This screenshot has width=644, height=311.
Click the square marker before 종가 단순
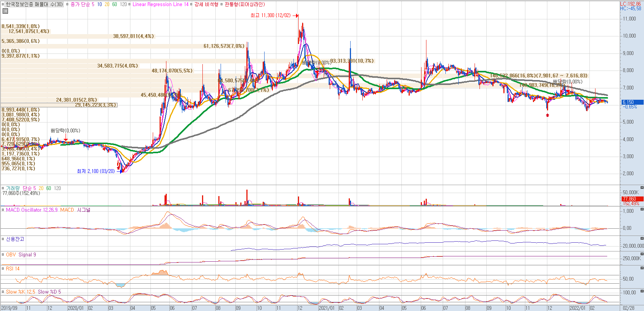[x=67, y=5]
